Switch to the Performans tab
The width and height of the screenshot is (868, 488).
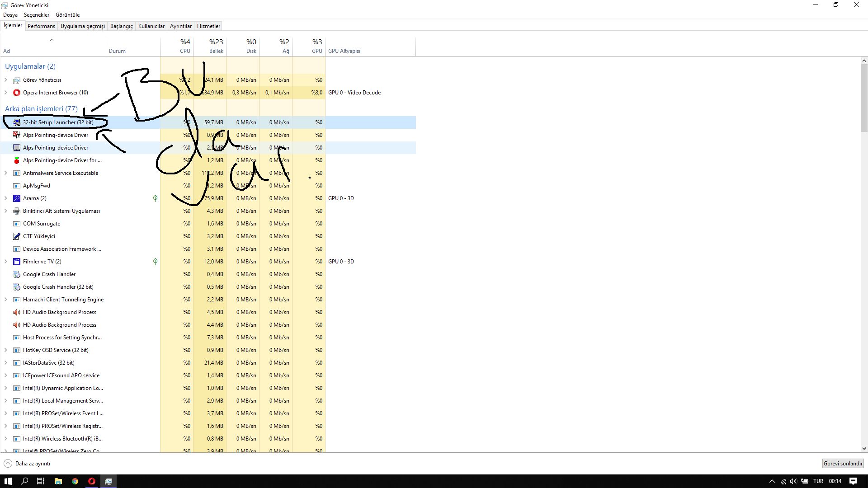41,26
